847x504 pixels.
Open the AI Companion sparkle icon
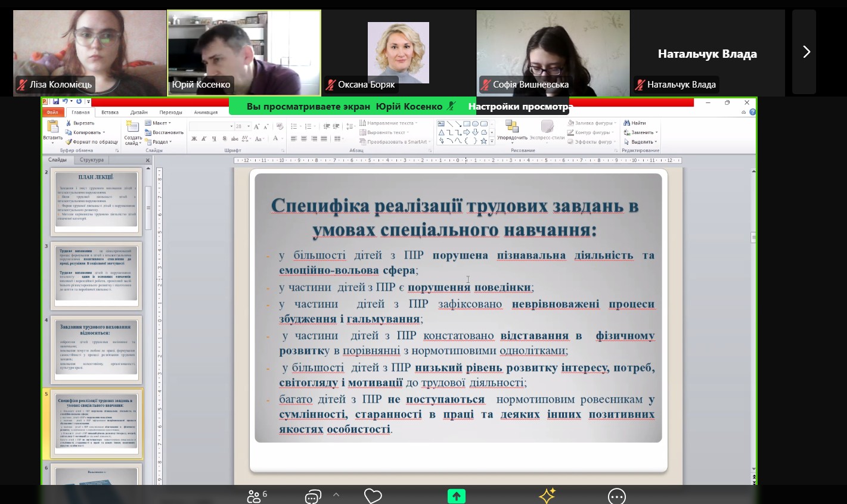[x=547, y=496]
